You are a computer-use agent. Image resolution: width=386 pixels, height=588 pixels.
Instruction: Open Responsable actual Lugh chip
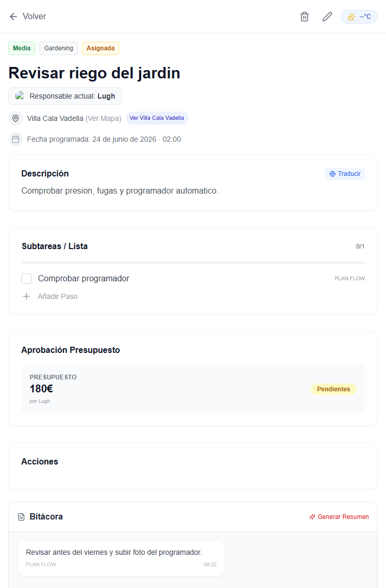pos(65,96)
